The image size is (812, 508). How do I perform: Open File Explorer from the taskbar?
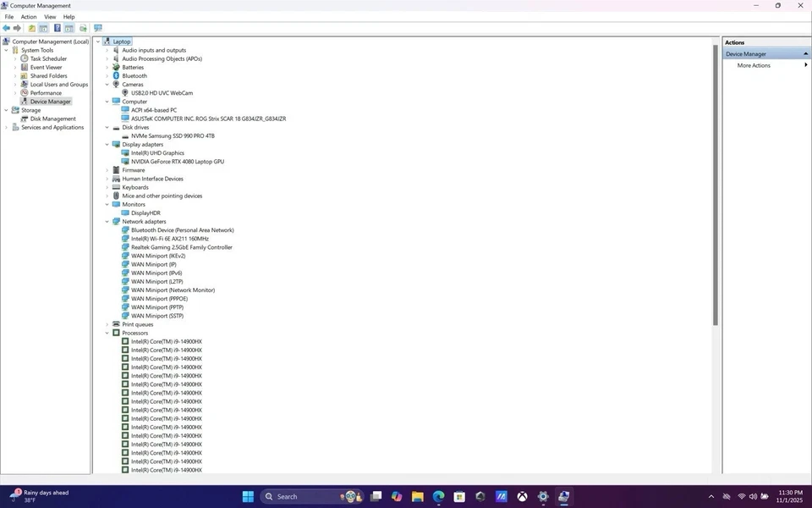point(417,497)
